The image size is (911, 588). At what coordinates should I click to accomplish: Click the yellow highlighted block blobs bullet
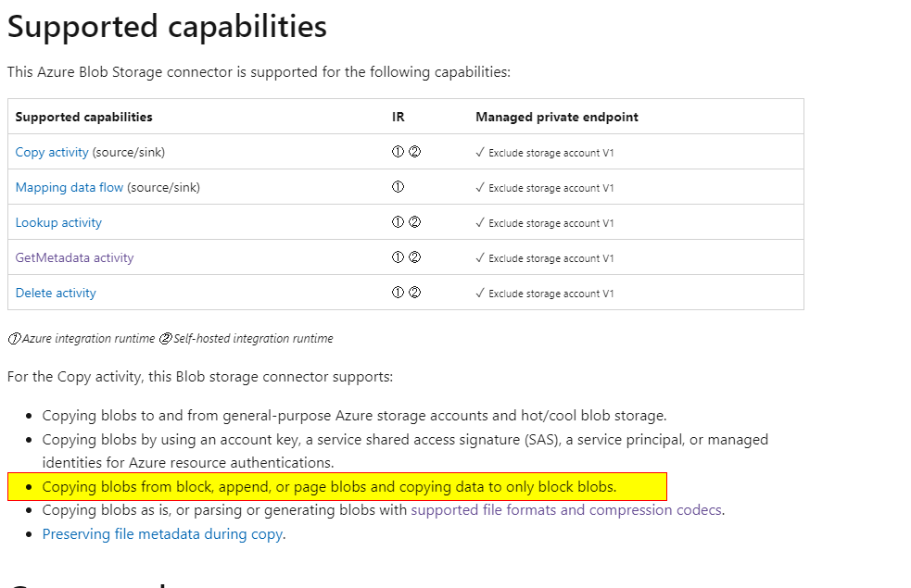tap(337, 486)
